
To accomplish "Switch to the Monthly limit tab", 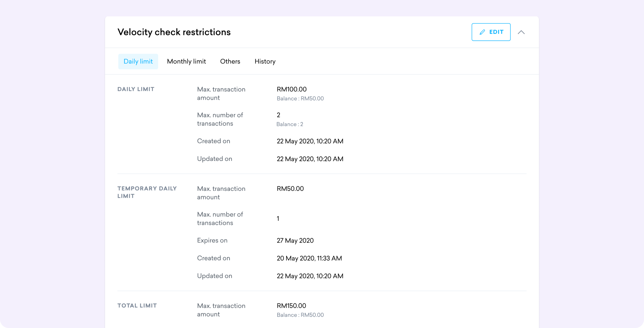I will click(x=186, y=61).
